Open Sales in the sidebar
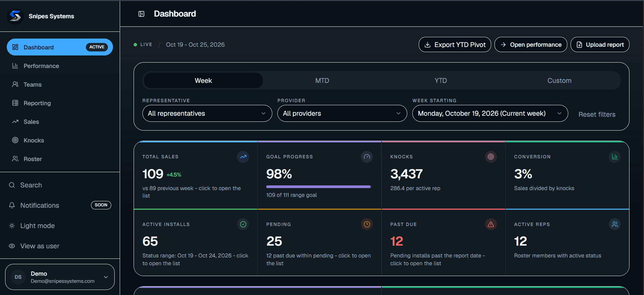644x295 pixels. point(60,121)
